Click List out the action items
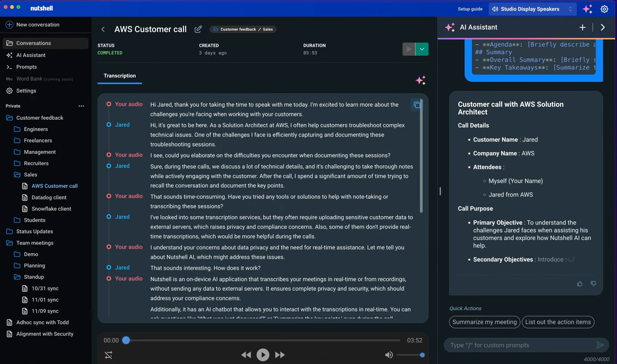The height and width of the screenshot is (364, 617). 558,322
